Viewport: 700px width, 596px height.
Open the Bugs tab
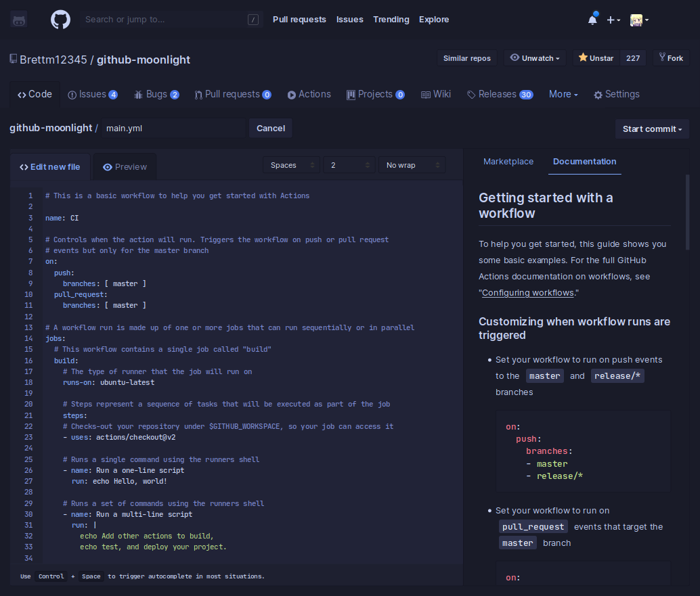(x=156, y=95)
